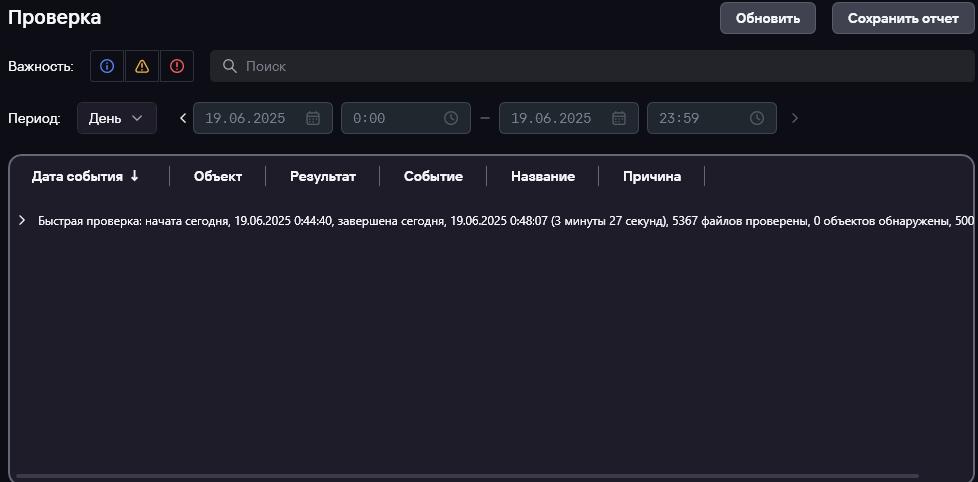Image resolution: width=978 pixels, height=482 pixels.
Task: Click the Результат column header
Action: click(323, 176)
